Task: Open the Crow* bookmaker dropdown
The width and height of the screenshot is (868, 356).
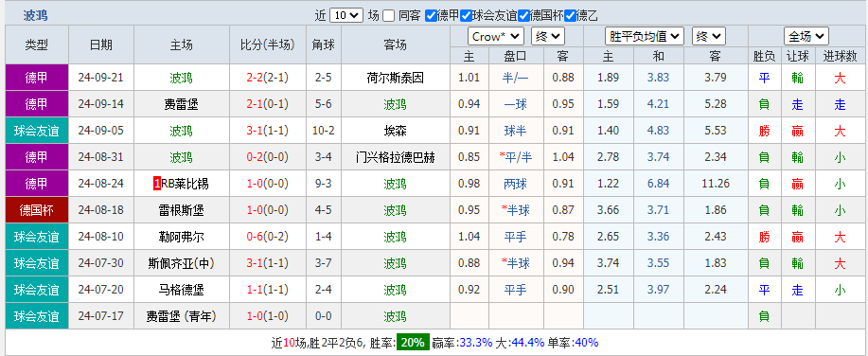Action: [x=496, y=37]
